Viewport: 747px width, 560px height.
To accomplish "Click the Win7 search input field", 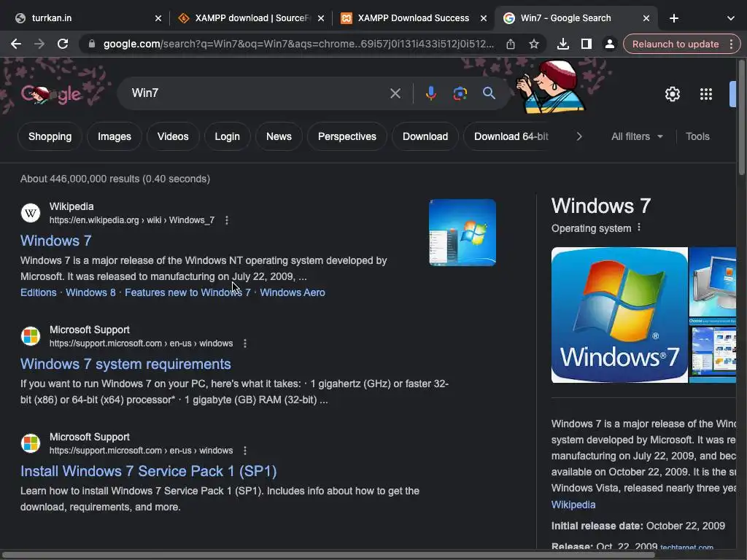I will [x=258, y=93].
